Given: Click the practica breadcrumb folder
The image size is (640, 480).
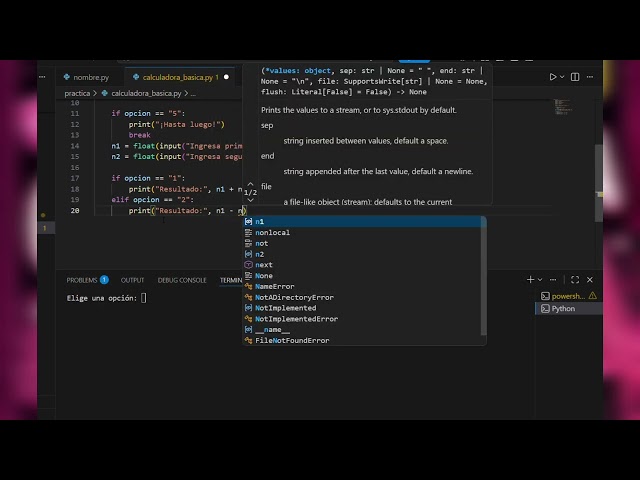Looking at the screenshot, I should 77,93.
